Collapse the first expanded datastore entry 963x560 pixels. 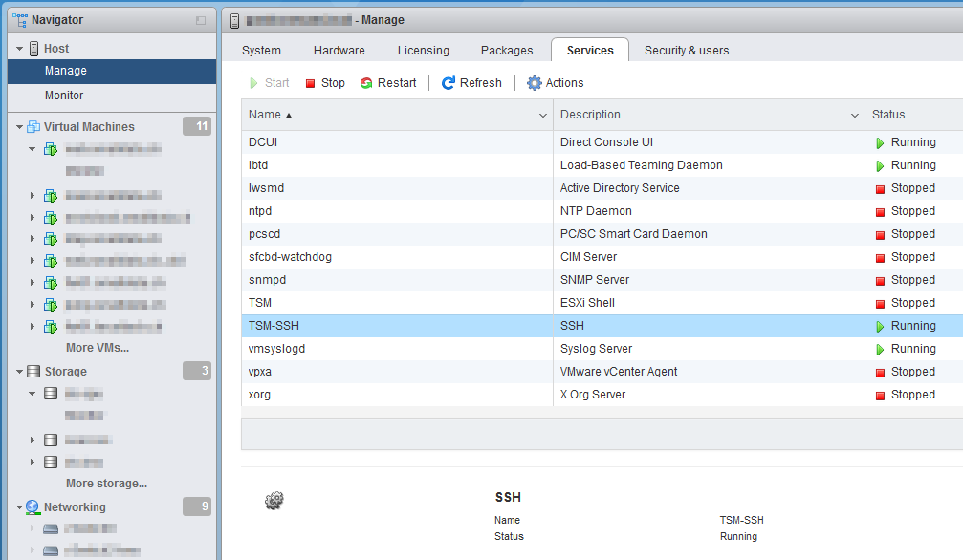[x=32, y=393]
